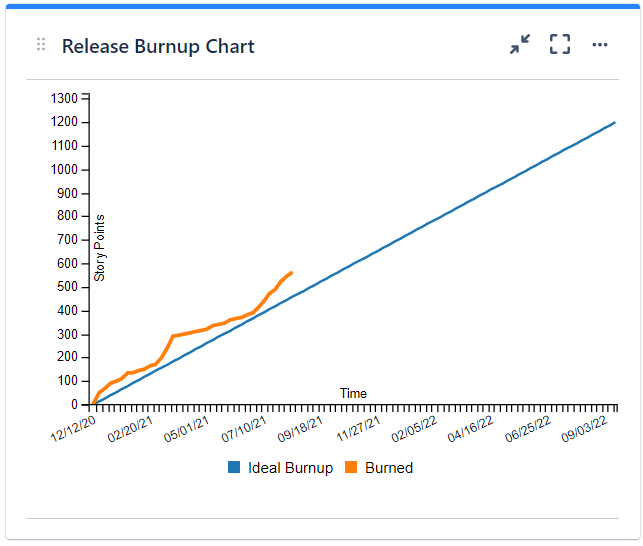Click the 600 y-axis label
This screenshot has width=643, height=546.
(67, 263)
